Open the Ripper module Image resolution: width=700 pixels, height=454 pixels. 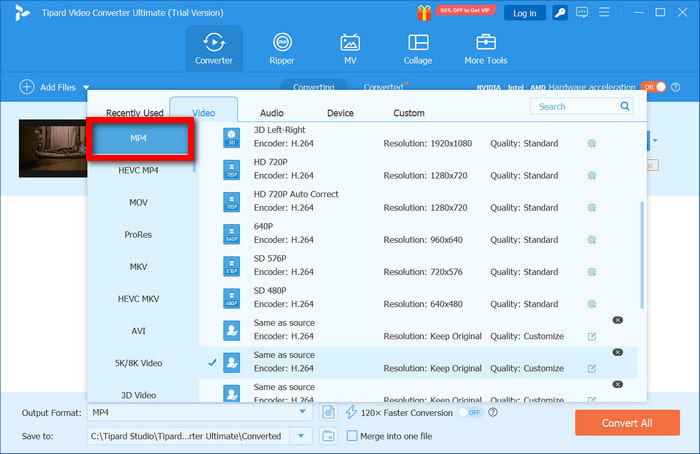pyautogui.click(x=282, y=49)
